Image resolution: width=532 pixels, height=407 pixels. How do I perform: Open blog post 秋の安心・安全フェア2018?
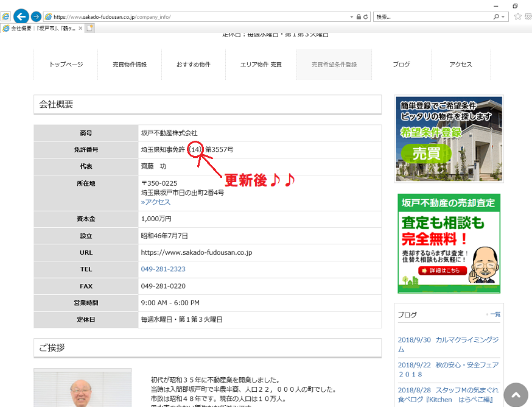[x=448, y=370]
